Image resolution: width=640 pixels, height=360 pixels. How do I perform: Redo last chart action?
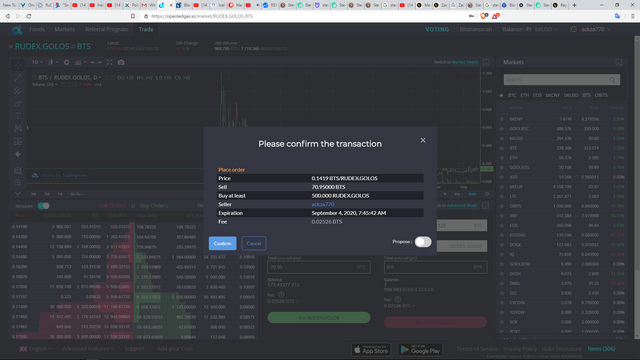click(100, 62)
